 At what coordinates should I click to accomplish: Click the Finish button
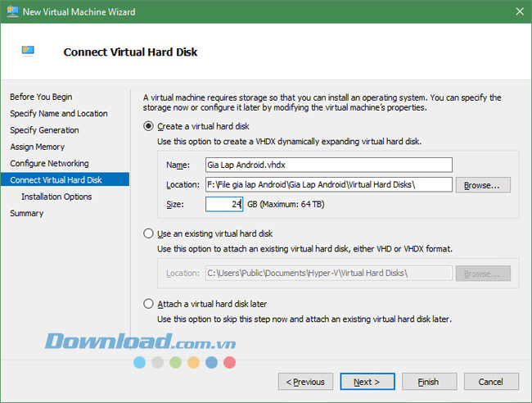click(429, 382)
